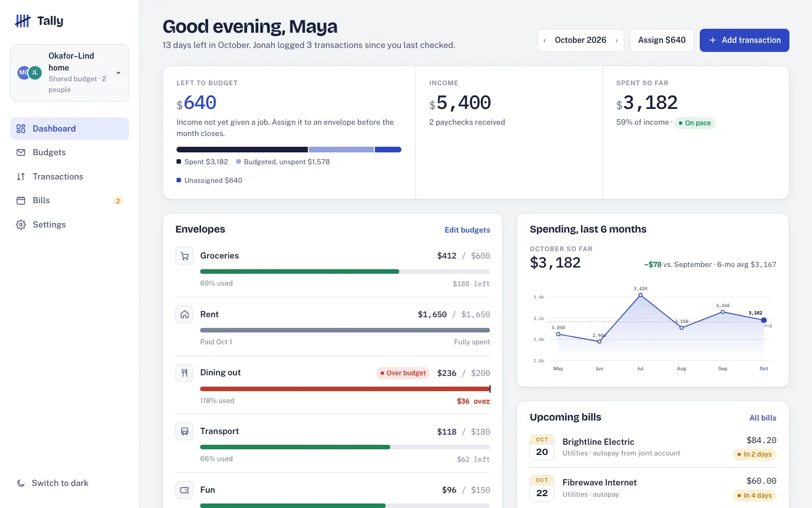Click the Over budget badge
812x508 pixels.
tap(403, 373)
